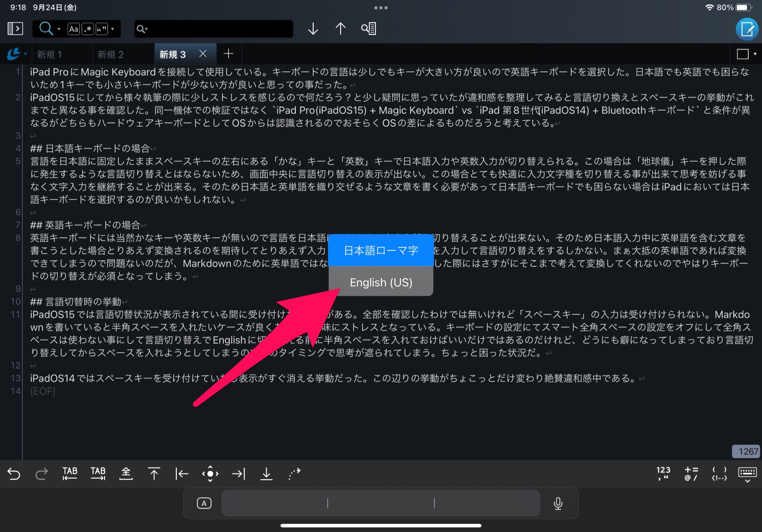Find next match down arrow
This screenshot has height=532, width=762.
point(313,28)
